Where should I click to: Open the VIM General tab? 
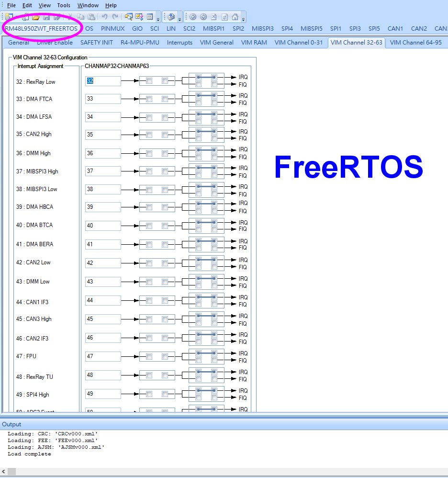tap(217, 43)
